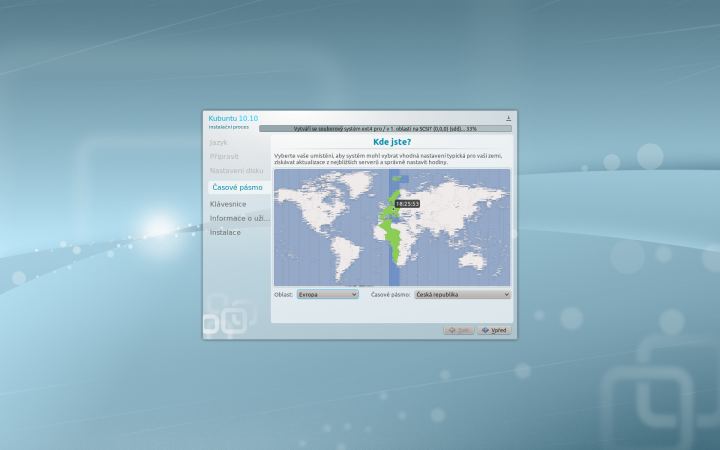Select the Časové pásmo step in sidebar
Viewport: 720px width, 450px height.
coord(237,187)
